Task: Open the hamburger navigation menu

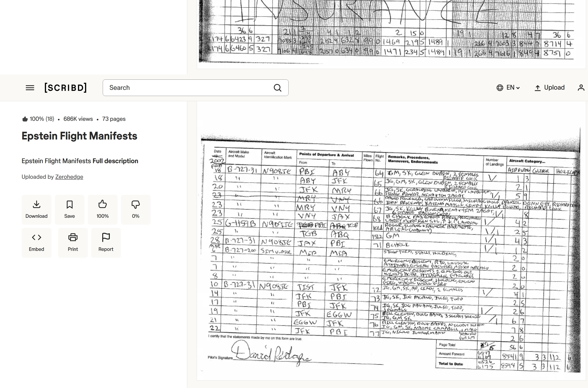Action: click(30, 87)
